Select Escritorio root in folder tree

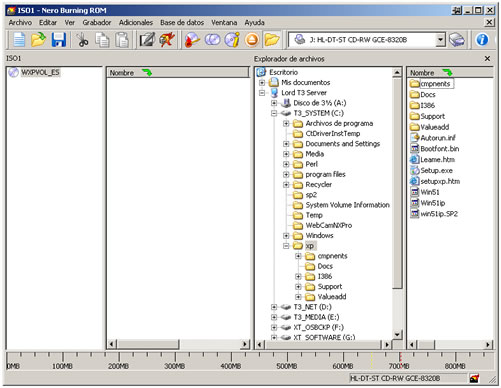point(283,72)
